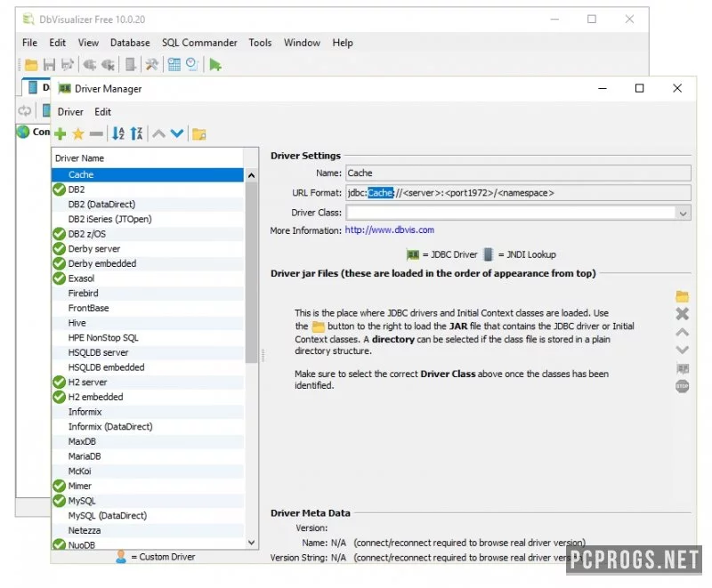
Task: Open the http://www.dbvis.com link
Action: tap(390, 230)
